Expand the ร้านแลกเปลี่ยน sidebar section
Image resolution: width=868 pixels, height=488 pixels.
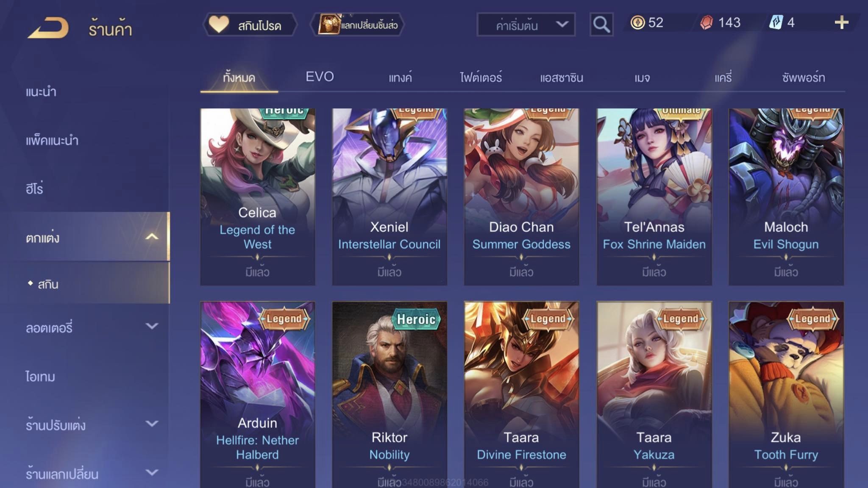pos(152,472)
